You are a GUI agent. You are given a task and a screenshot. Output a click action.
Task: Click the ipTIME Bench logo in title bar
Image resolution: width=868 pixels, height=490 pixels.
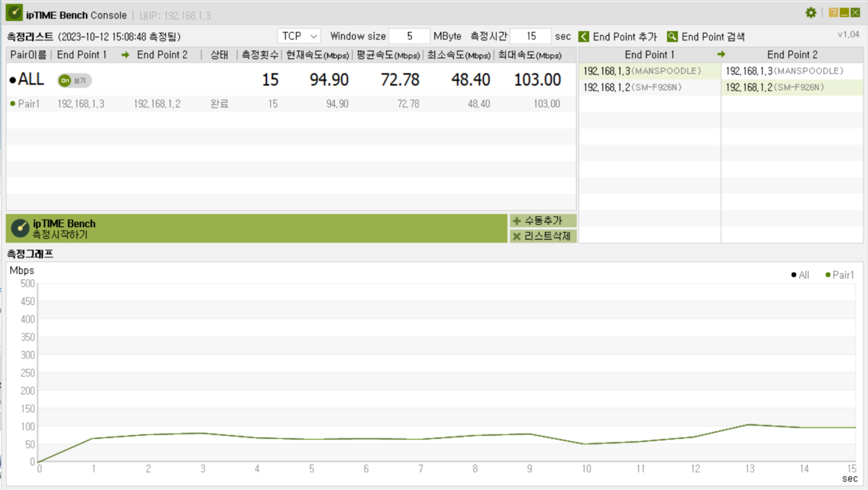tap(14, 14)
